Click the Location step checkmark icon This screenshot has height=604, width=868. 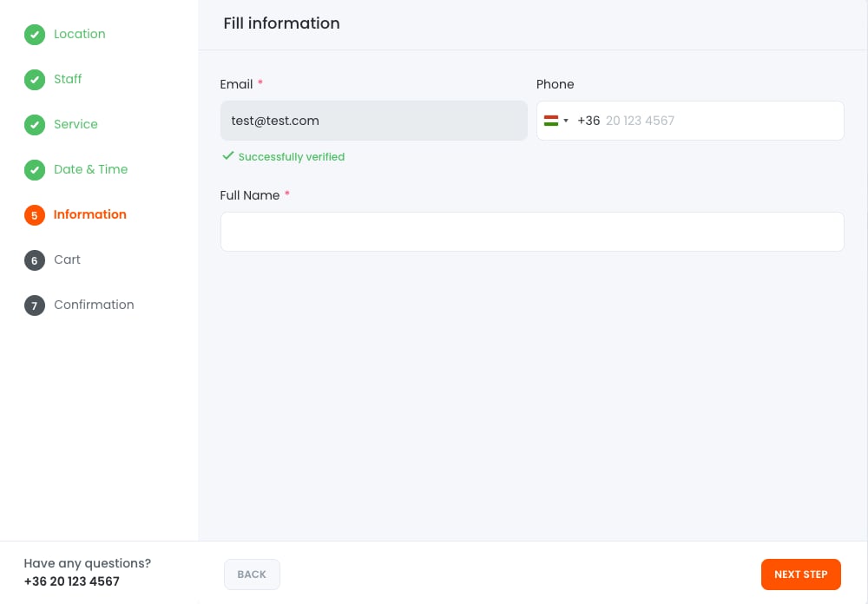pyautogui.click(x=34, y=35)
